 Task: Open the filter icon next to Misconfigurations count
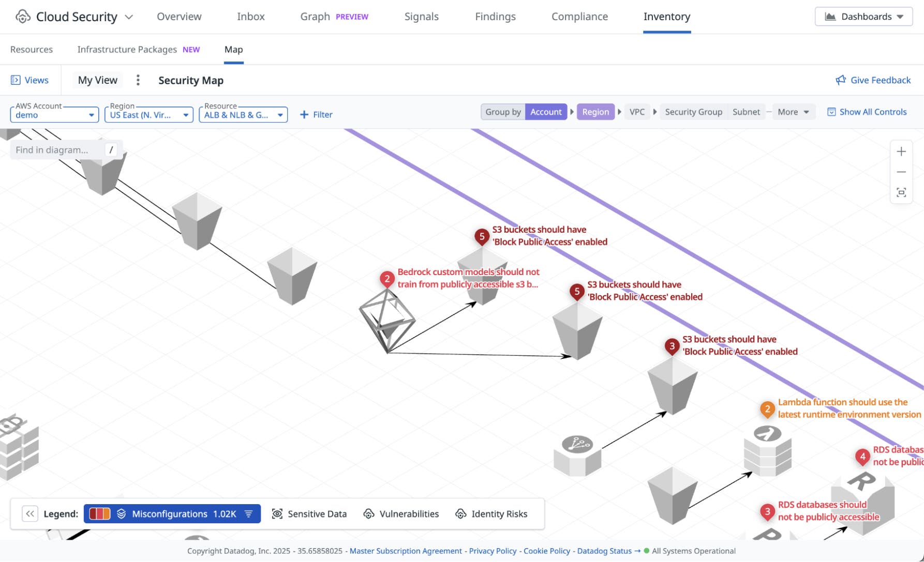[x=249, y=513]
